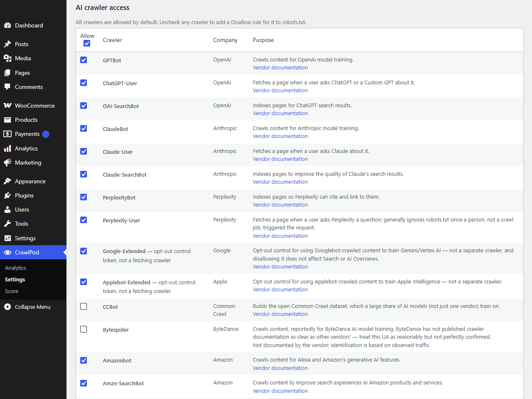Check the CCBot allow checkbox
The image size is (532, 399).
[84, 306]
